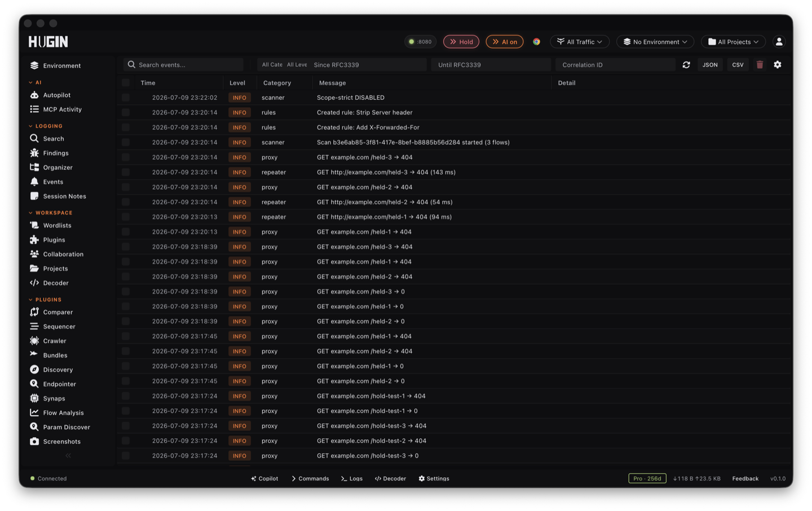This screenshot has width=812, height=511.
Task: Open Param Discover plugin
Action: (66, 427)
